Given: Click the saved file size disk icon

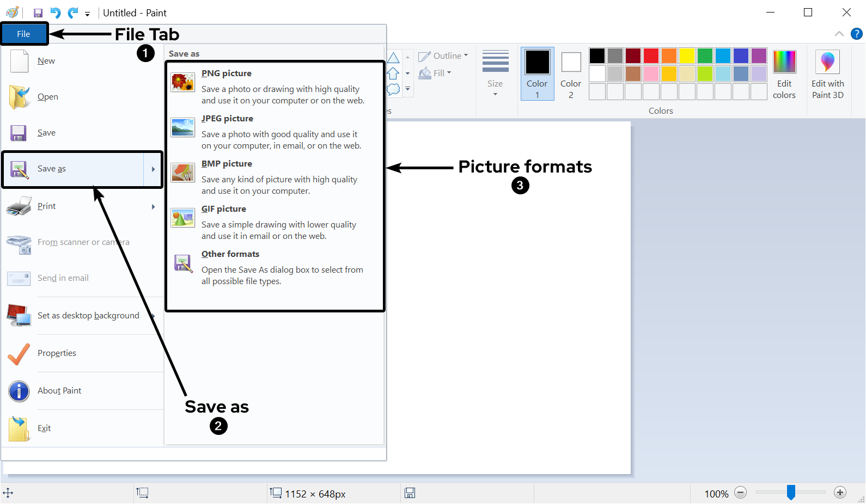Looking at the screenshot, I should [x=410, y=493].
